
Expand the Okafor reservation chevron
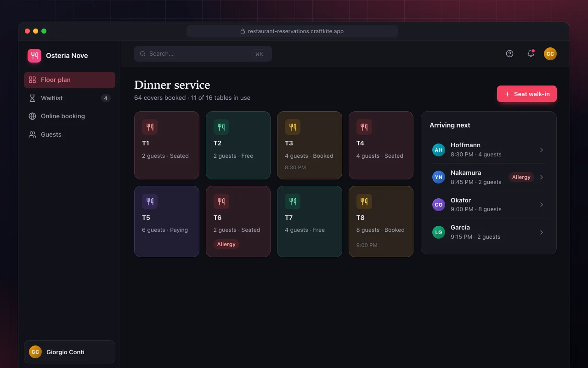542,205
